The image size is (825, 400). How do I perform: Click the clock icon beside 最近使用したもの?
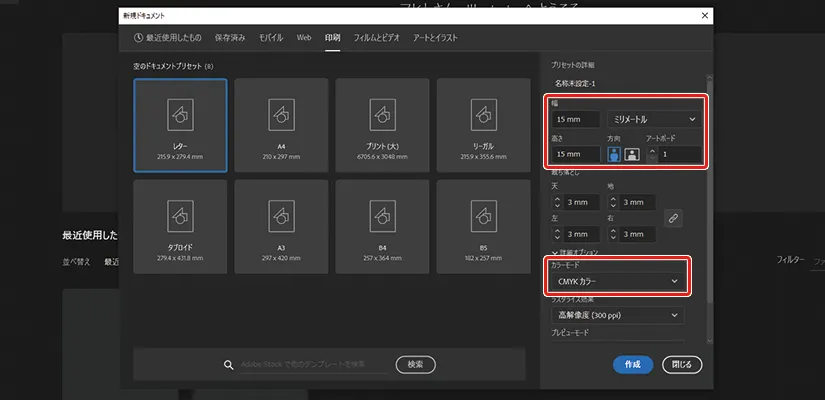[138, 37]
